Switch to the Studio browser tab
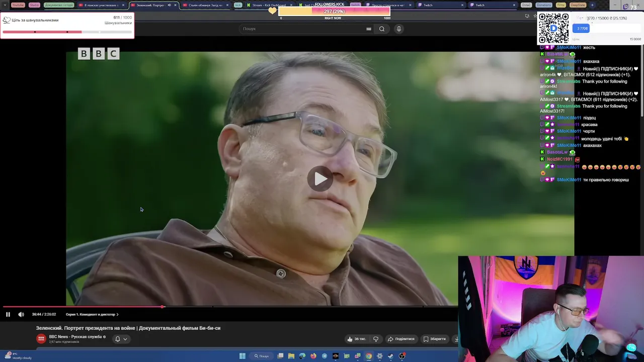Viewport: 644px width, 362px height. click(x=34, y=5)
